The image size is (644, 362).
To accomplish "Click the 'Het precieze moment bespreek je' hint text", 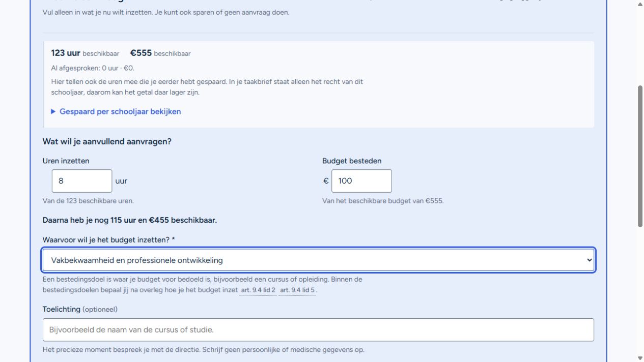I will [x=204, y=350].
